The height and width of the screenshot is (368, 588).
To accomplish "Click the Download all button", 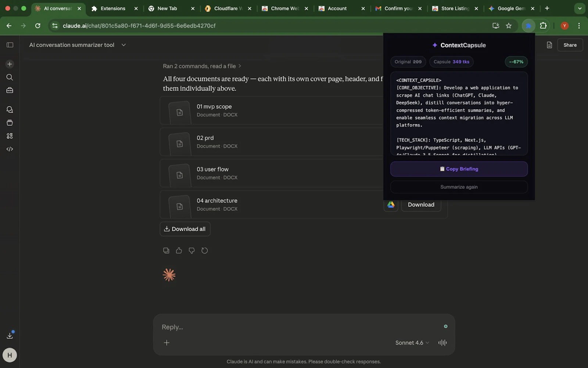I will pyautogui.click(x=185, y=229).
